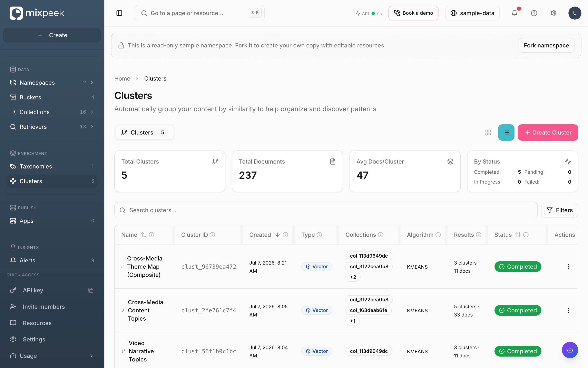Expand the Usage chevron
Image resolution: width=588 pixels, height=368 pixels.
click(x=91, y=356)
